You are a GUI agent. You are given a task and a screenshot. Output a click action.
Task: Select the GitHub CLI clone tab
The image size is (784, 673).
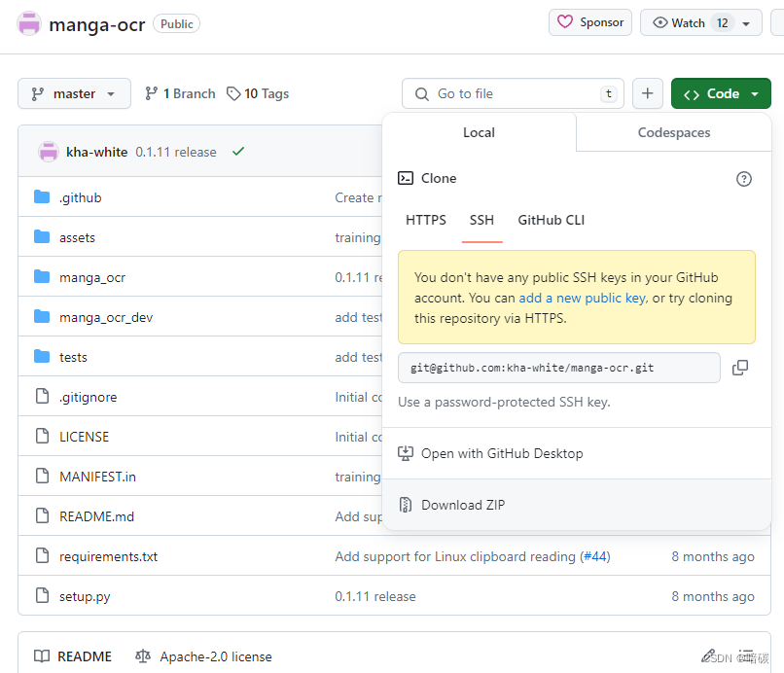tap(551, 220)
